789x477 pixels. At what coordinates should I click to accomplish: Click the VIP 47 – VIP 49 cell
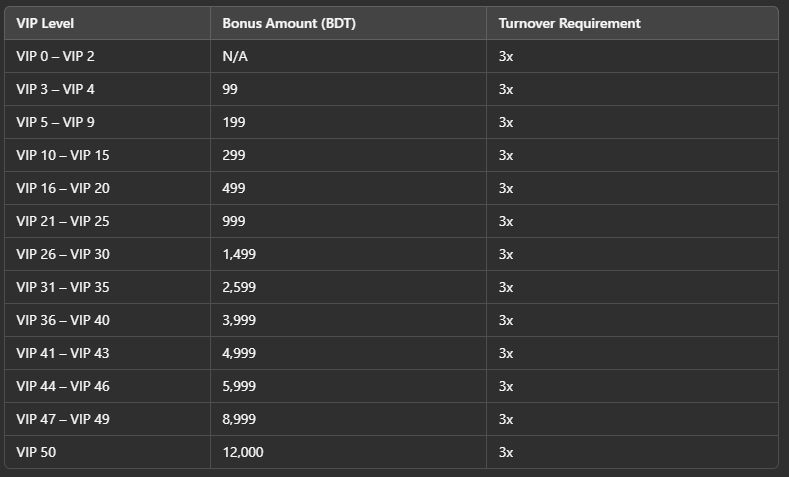click(x=107, y=419)
